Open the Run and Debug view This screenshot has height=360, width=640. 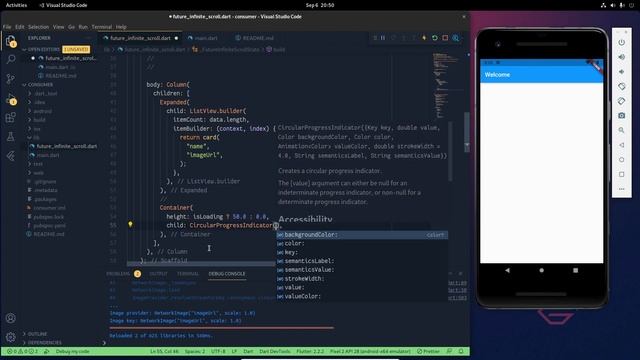click(x=11, y=98)
